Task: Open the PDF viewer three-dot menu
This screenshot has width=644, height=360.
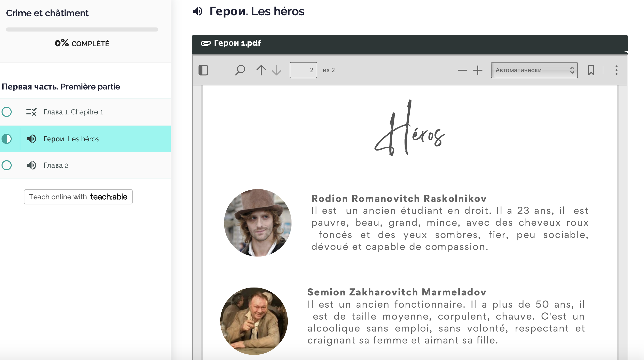Action: click(616, 70)
